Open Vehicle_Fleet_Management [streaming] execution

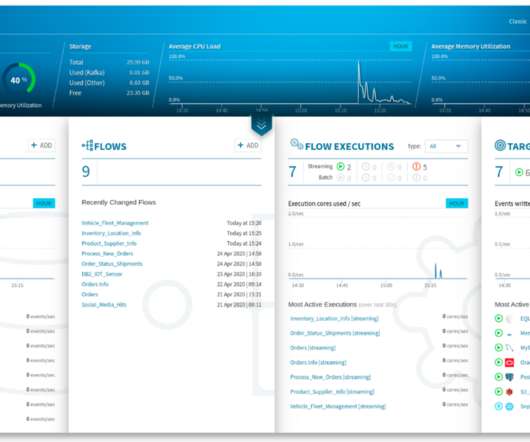[x=338, y=406]
